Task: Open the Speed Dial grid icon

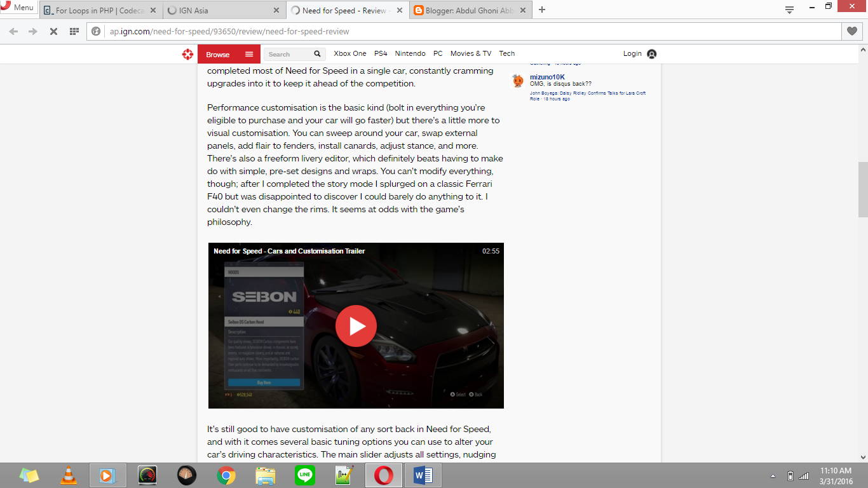Action: pos(74,31)
